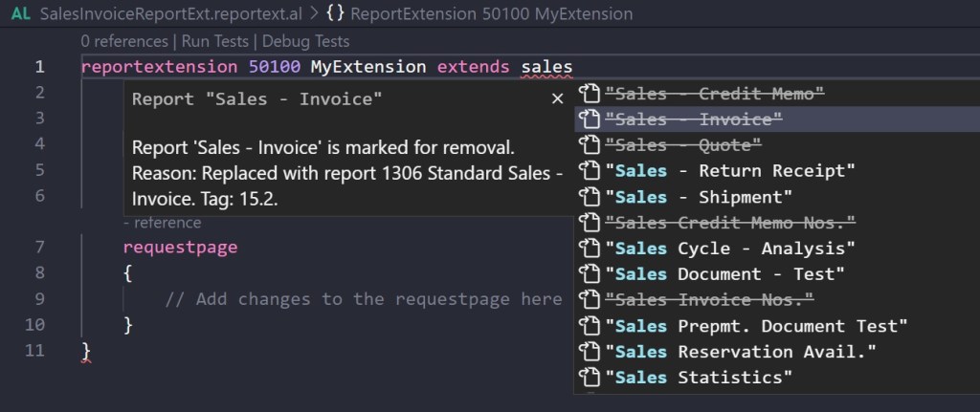Click the AL file icon in the breadcrumb

pos(20,15)
